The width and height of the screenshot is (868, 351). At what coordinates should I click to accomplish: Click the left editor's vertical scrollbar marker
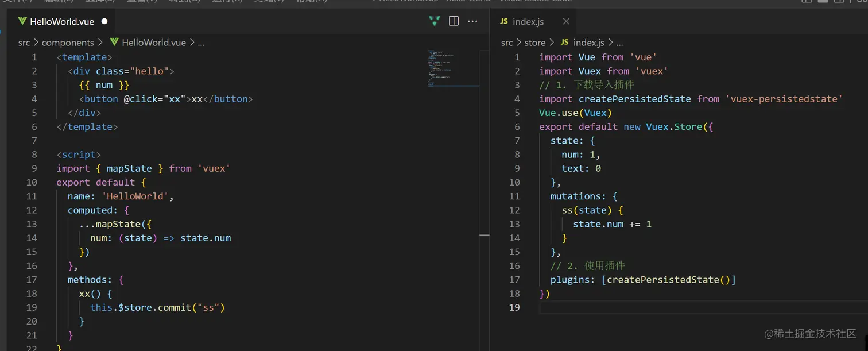pyautogui.click(x=485, y=236)
